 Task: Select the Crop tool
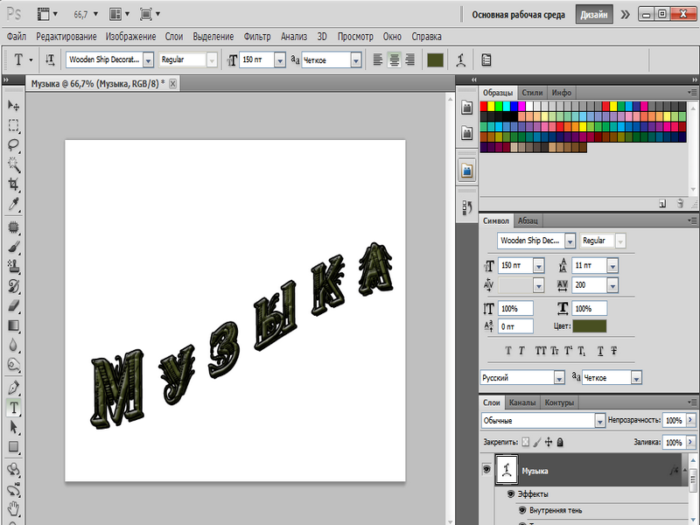click(14, 185)
